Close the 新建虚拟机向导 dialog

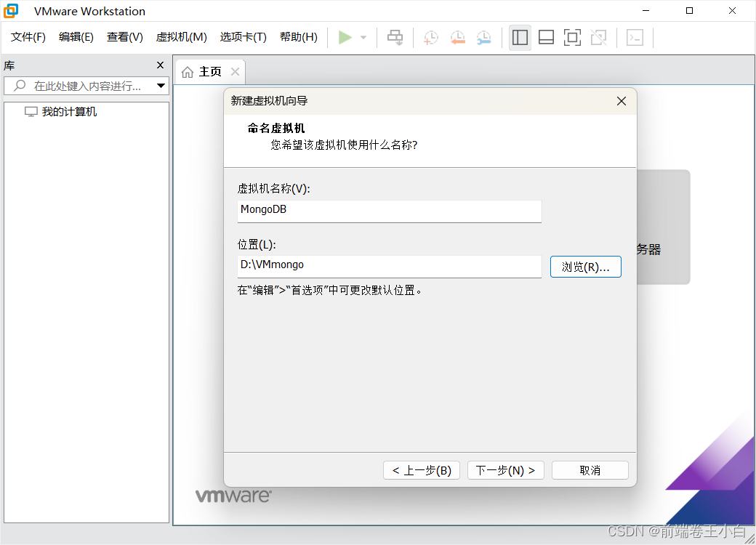coord(622,101)
